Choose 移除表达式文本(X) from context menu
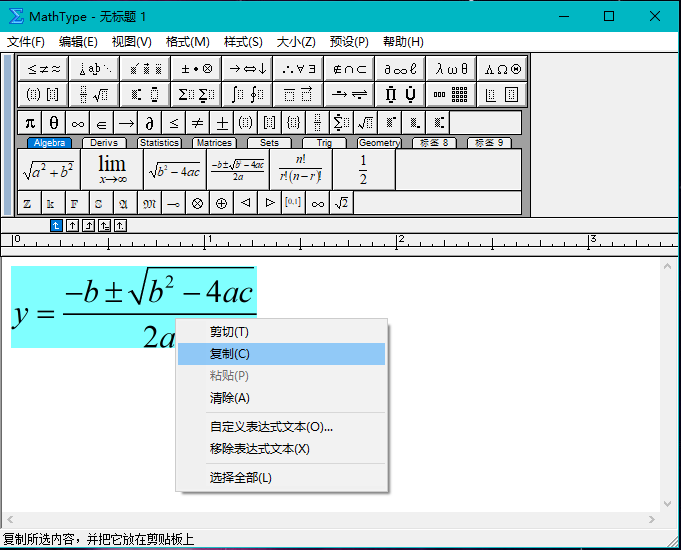Viewport: 681px width, 550px height. 281,448
